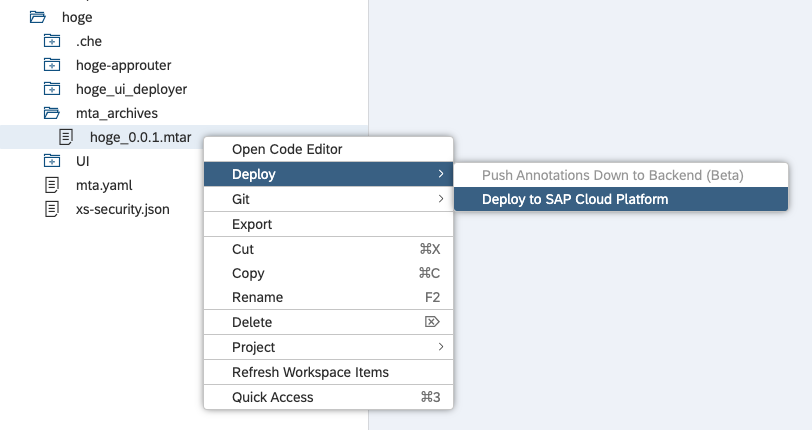Open the Git submenu arrow
Image resolution: width=812 pixels, height=430 pixels.
coord(440,199)
